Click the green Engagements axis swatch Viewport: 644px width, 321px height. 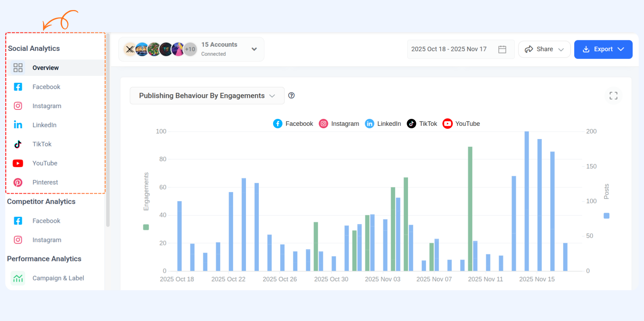pos(146,227)
